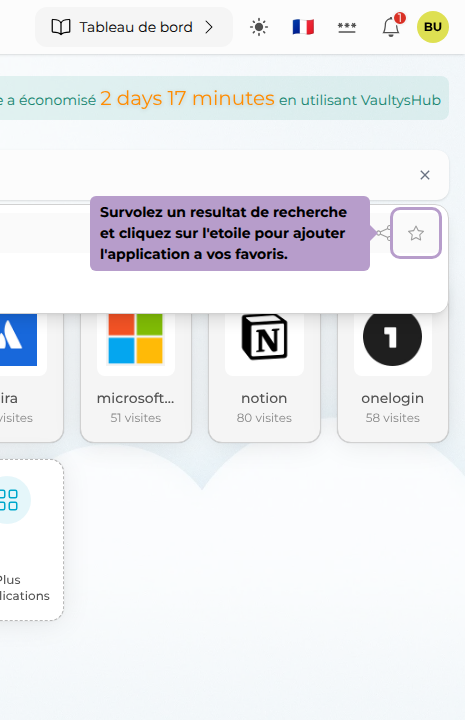Click the password asterisks icon

[347, 28]
